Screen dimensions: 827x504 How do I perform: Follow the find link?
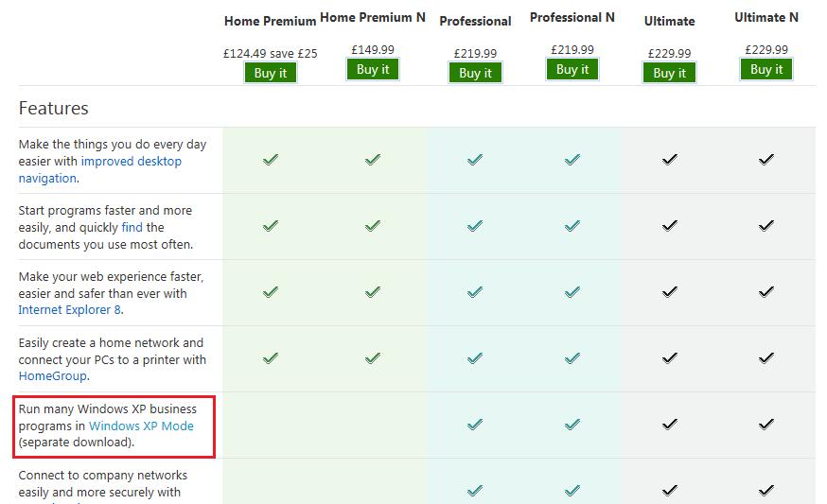(132, 227)
